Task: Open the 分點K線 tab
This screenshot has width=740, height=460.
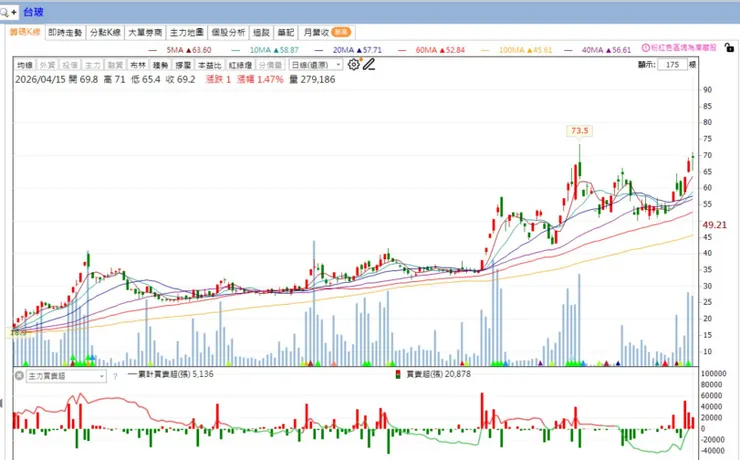Action: coord(105,32)
